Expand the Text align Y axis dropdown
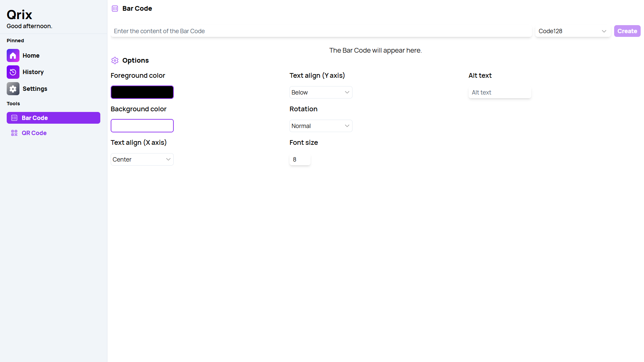The width and height of the screenshot is (644, 362). click(x=320, y=93)
